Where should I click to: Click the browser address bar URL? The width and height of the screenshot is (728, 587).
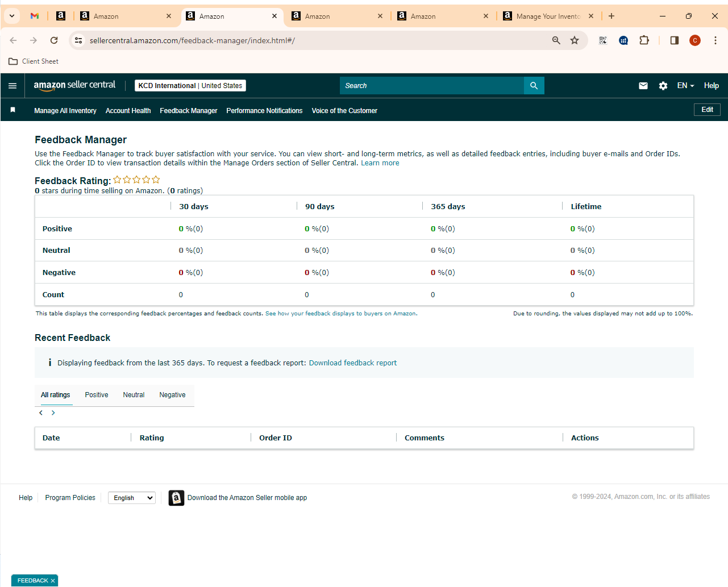click(x=192, y=40)
